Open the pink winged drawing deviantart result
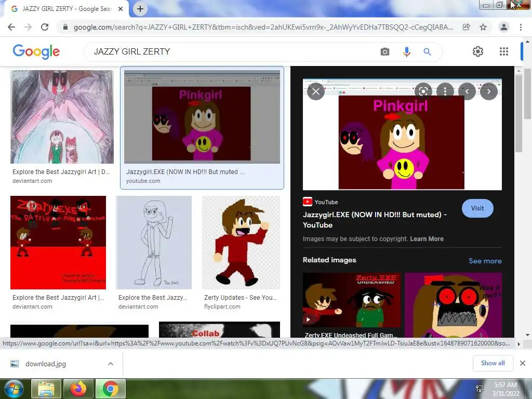 tap(62, 117)
